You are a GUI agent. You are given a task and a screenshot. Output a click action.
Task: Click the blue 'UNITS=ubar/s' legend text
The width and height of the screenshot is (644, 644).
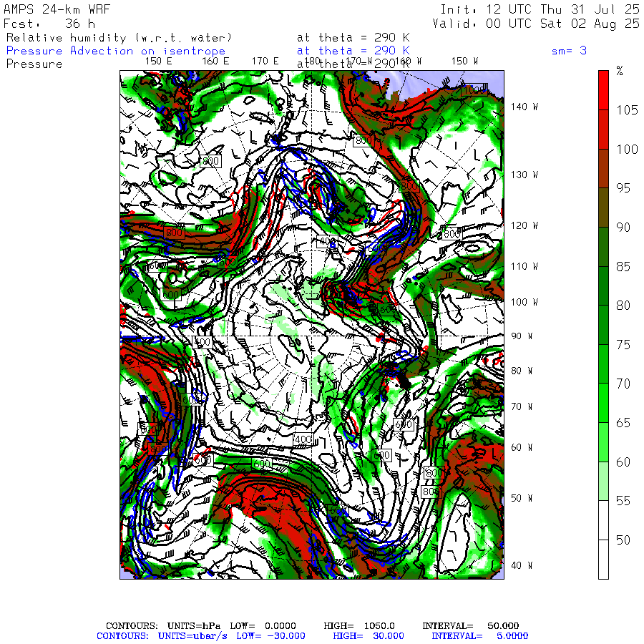point(192,636)
